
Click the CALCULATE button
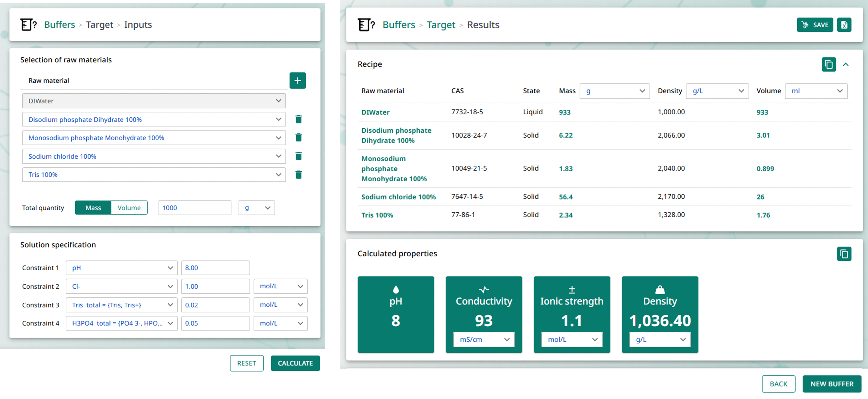(x=295, y=363)
